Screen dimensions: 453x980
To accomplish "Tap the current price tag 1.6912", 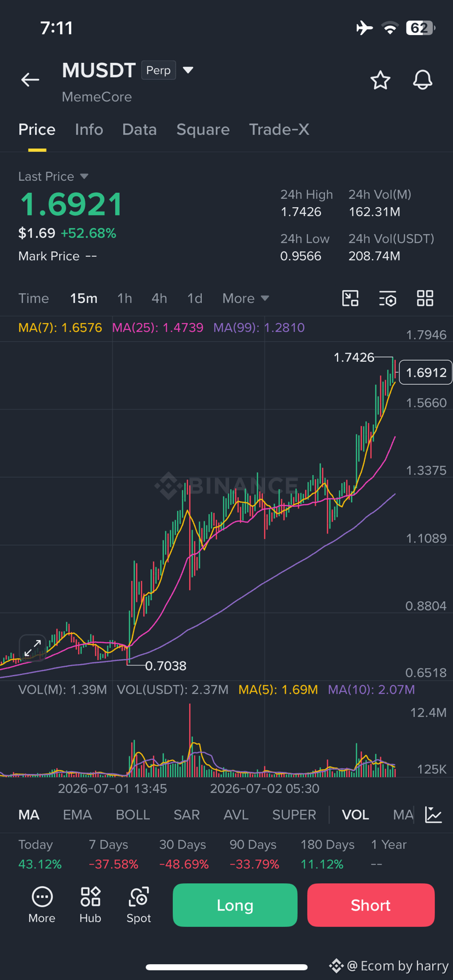I will point(426,372).
